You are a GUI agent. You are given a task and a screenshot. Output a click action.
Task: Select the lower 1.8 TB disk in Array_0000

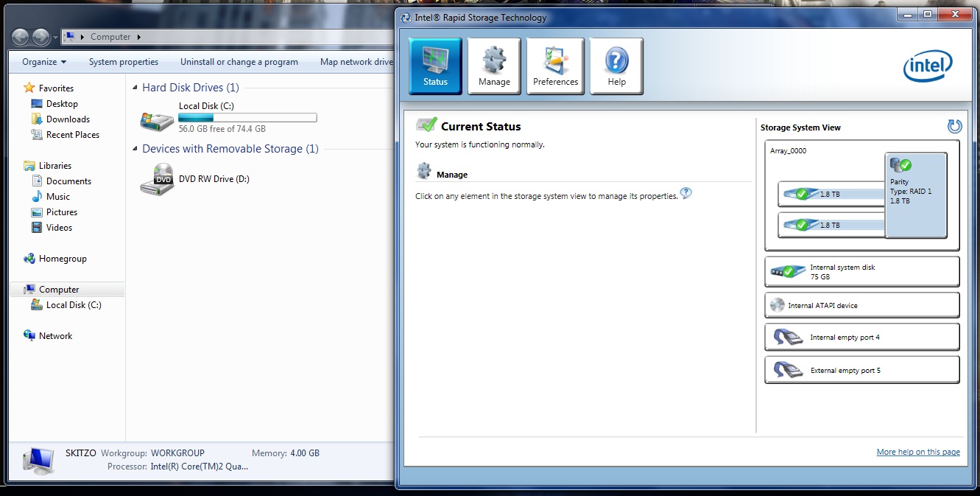[x=831, y=225]
